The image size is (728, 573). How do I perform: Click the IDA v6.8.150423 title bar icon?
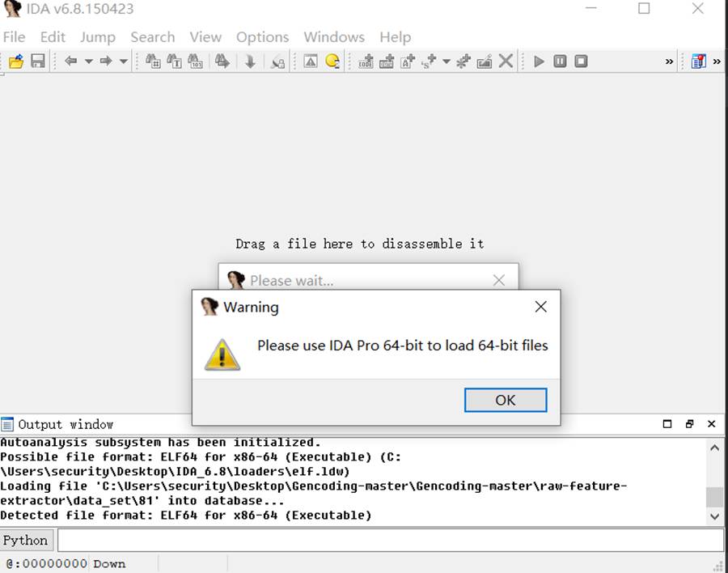click(12, 9)
